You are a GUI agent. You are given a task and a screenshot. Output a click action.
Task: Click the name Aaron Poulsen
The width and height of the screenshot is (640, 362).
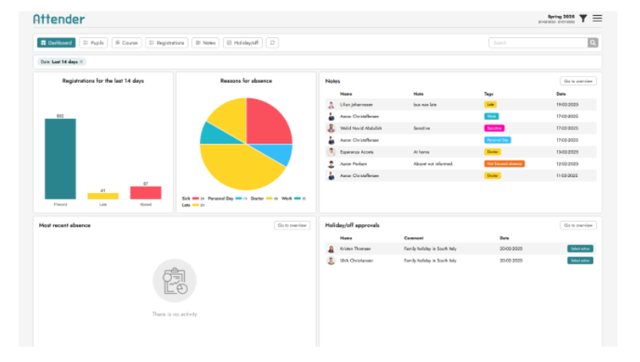(x=353, y=164)
